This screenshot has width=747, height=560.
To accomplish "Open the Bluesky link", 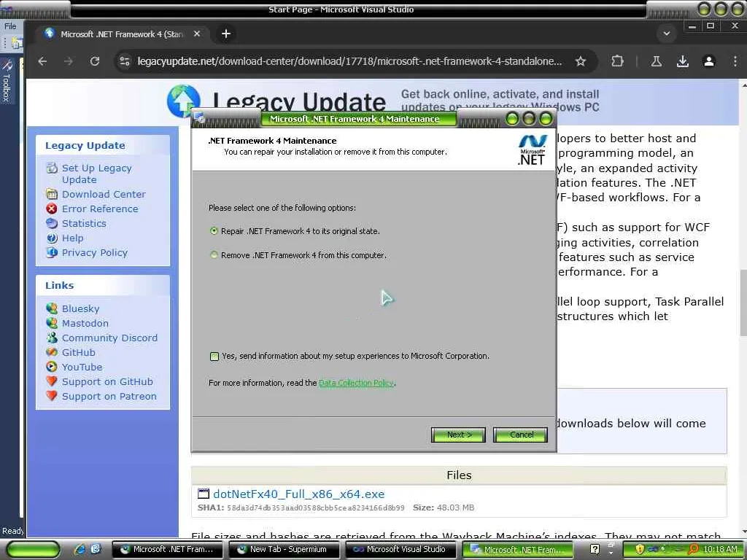I will click(x=80, y=308).
